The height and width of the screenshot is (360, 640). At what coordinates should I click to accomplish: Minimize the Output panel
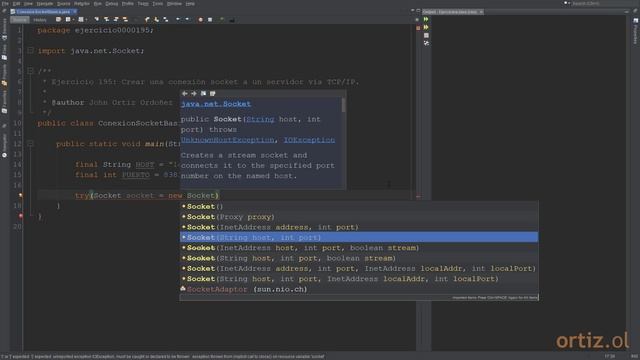coord(627,12)
